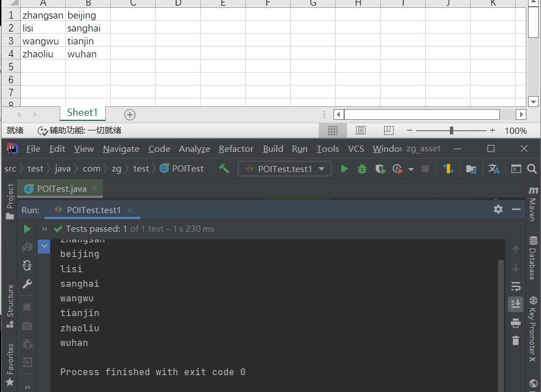This screenshot has height=392, width=541.
Task: Open the Structure tool window
Action: [x=10, y=306]
